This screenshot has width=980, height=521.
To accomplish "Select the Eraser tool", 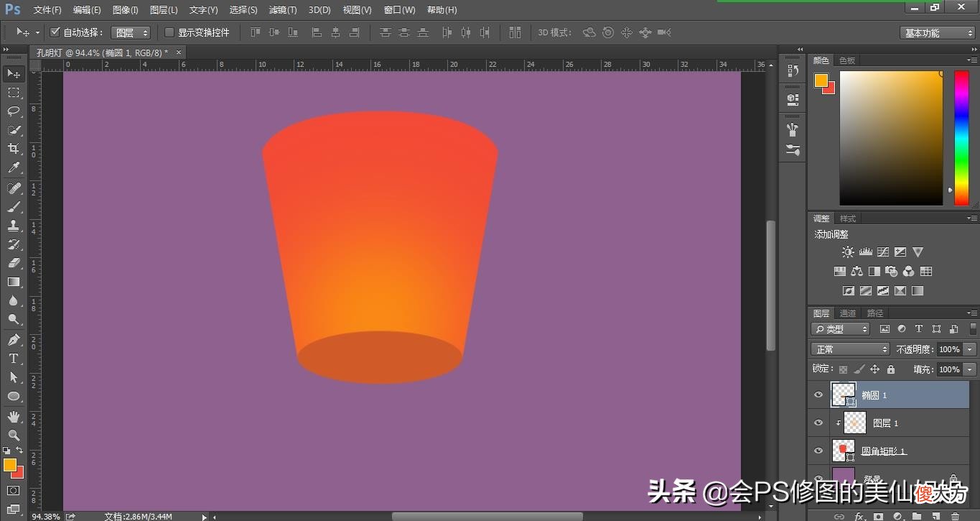I will pos(14,263).
